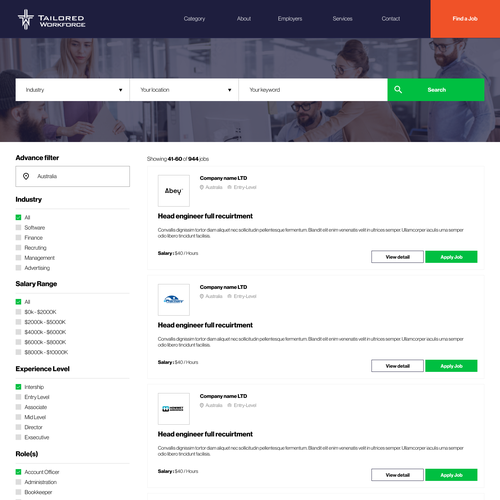This screenshot has height=500, width=500.
Task: Click the Australia location tag in first listing
Action: 211,187
